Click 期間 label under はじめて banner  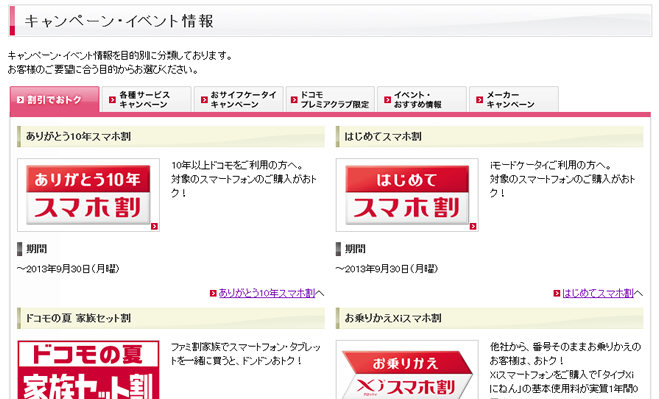pos(355,249)
